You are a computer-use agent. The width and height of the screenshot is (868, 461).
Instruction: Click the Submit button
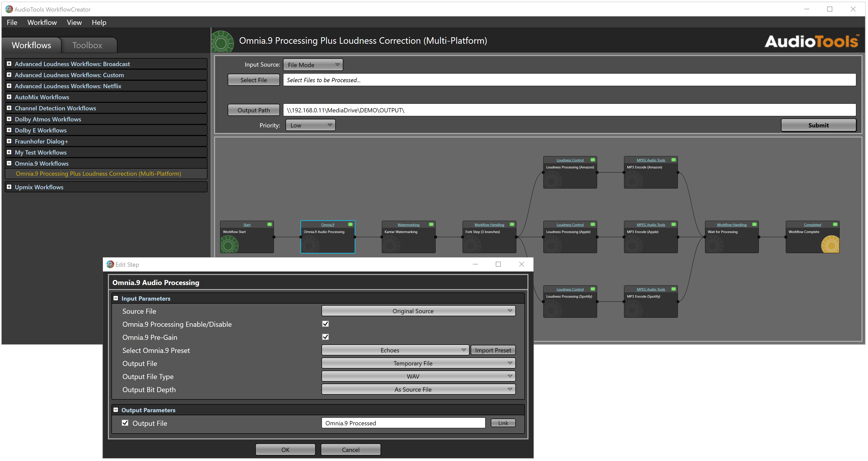pos(818,125)
